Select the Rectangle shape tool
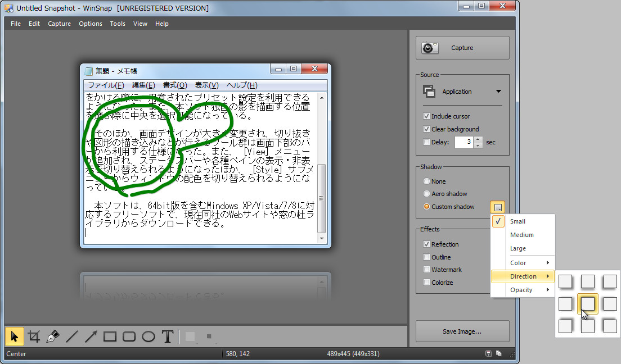The width and height of the screenshot is (621, 364). point(110,336)
